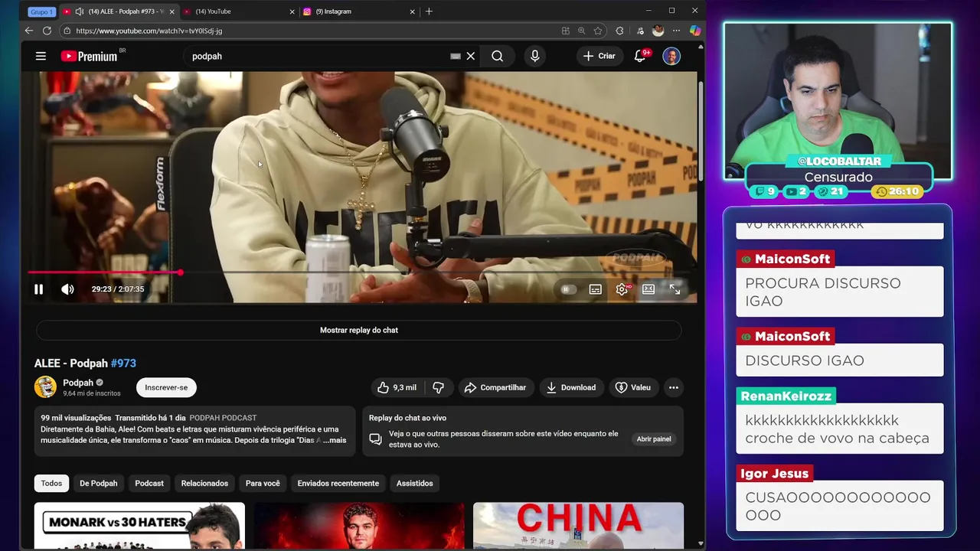Click the Download button

pos(570,387)
